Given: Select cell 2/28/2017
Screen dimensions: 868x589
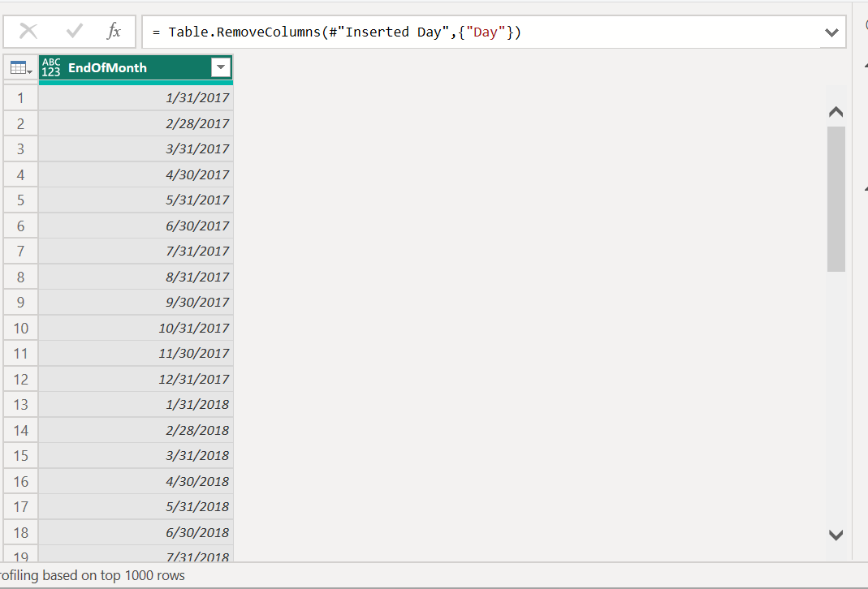Looking at the screenshot, I should tap(136, 123).
